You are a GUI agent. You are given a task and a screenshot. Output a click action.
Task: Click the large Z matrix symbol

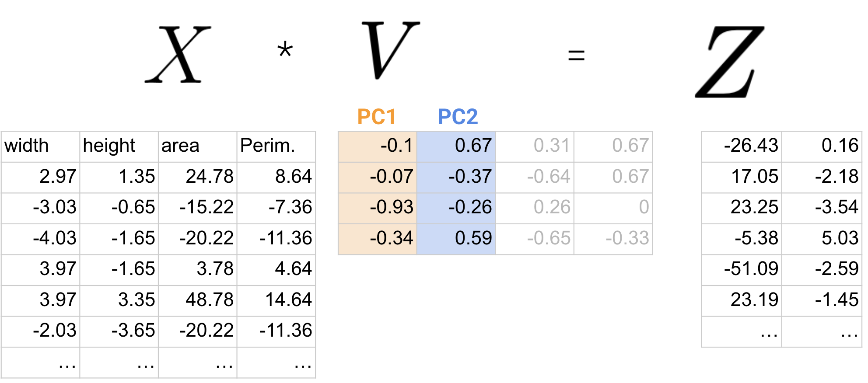pos(730,62)
